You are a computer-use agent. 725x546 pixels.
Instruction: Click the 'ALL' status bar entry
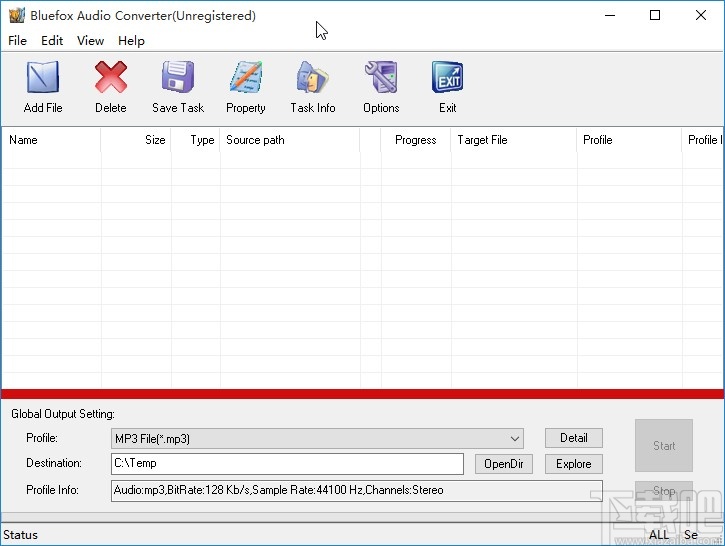pyautogui.click(x=658, y=535)
